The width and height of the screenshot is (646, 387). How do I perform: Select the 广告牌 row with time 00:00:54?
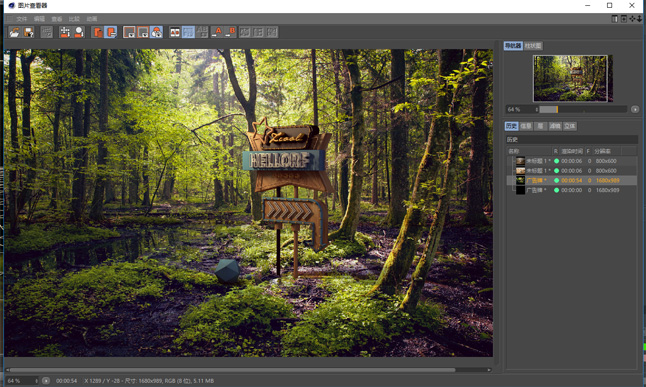coord(571,181)
